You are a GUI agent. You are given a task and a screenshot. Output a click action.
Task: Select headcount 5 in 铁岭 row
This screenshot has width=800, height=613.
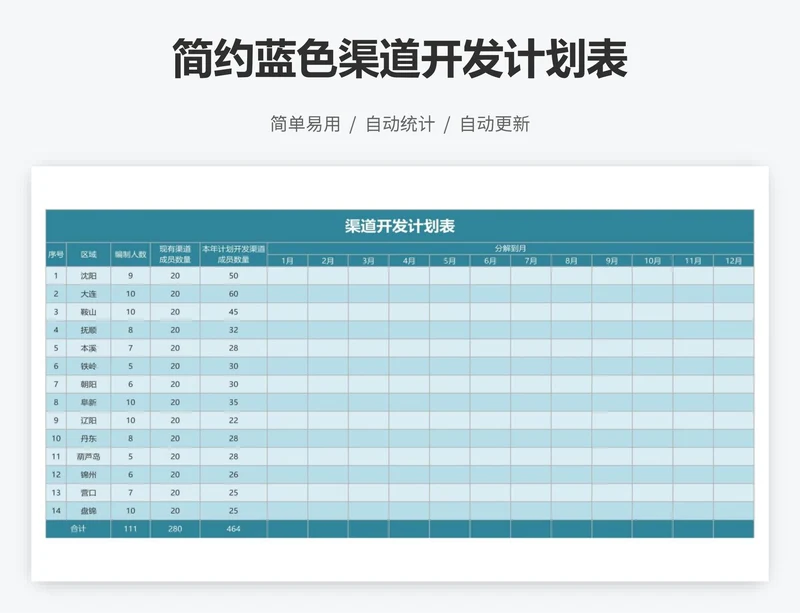coord(130,366)
